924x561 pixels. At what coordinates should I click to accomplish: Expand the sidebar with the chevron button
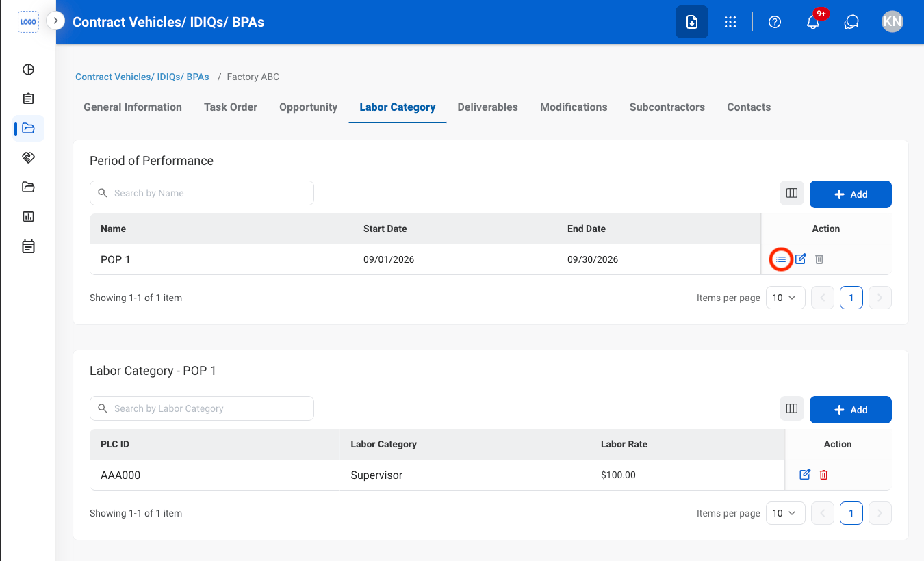pyautogui.click(x=55, y=21)
